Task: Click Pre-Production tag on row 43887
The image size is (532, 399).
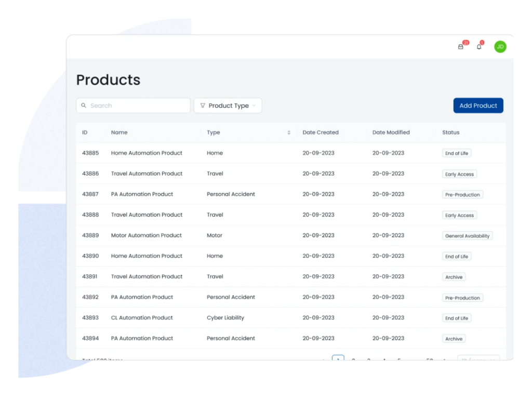Action: point(462,195)
